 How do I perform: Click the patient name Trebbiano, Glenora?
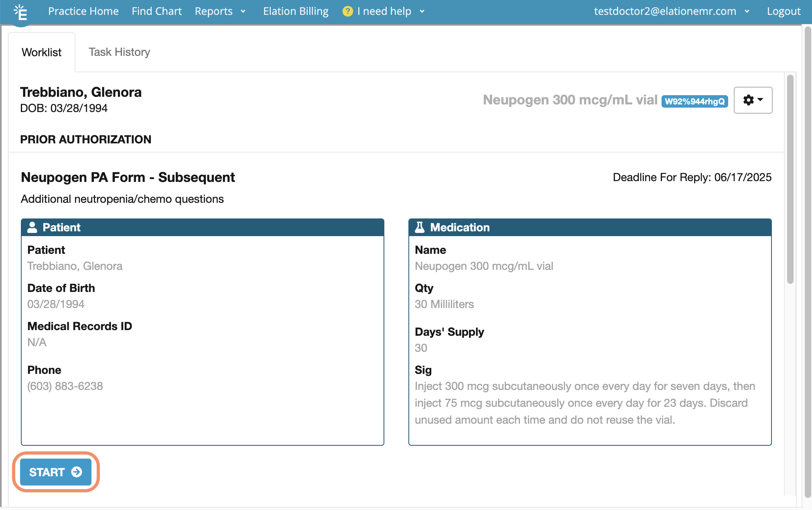(x=81, y=92)
